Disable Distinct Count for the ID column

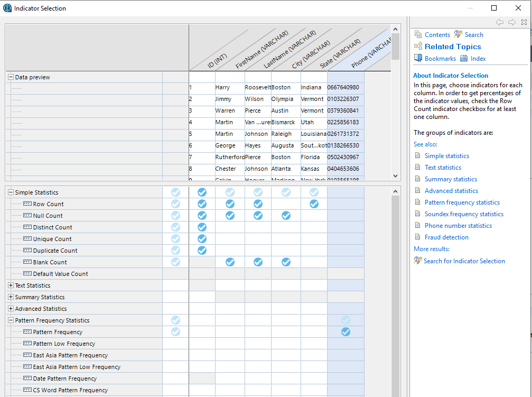(x=202, y=227)
